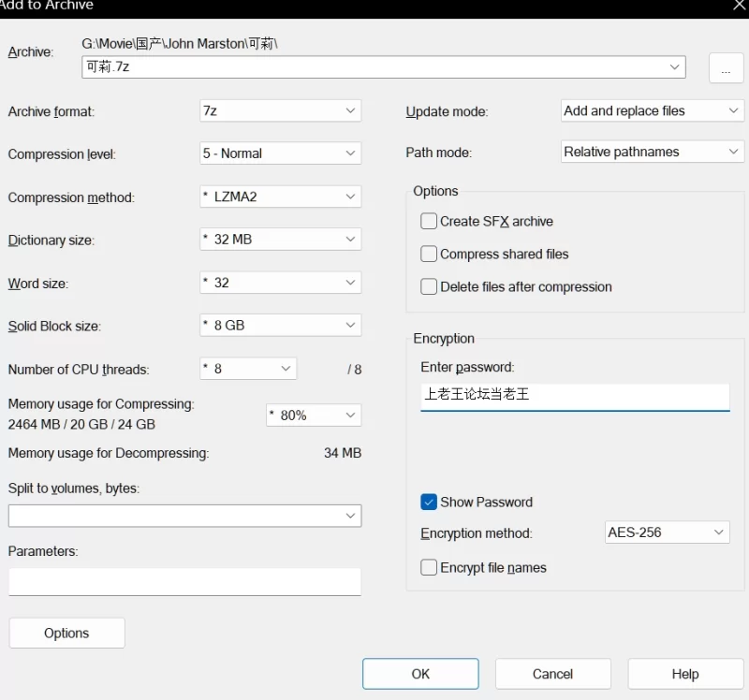Open the Update mode dropdown
This screenshot has width=749, height=700.
(x=652, y=110)
